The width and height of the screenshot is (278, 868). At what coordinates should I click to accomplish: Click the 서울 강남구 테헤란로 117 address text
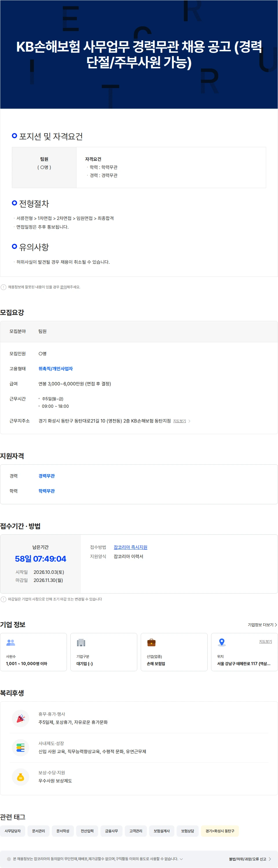click(244, 663)
